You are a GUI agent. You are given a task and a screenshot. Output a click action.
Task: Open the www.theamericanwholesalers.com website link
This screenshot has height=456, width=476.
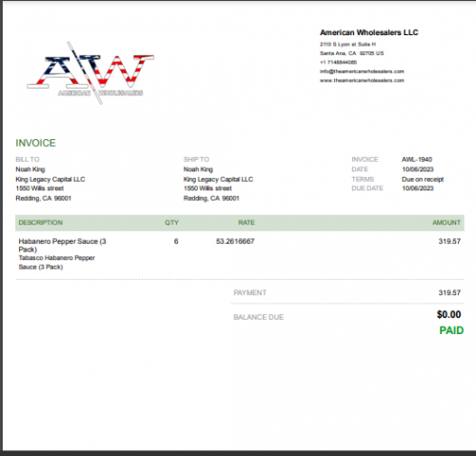coord(362,81)
